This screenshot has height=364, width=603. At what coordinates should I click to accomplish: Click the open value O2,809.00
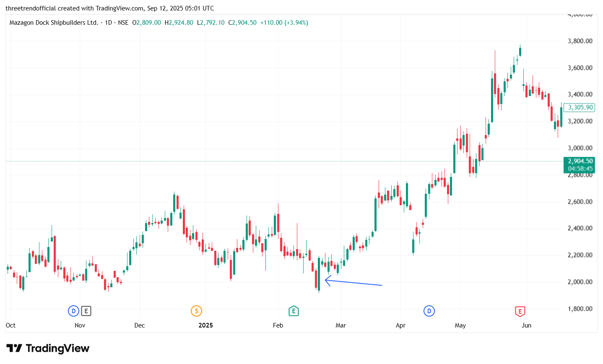click(x=146, y=23)
